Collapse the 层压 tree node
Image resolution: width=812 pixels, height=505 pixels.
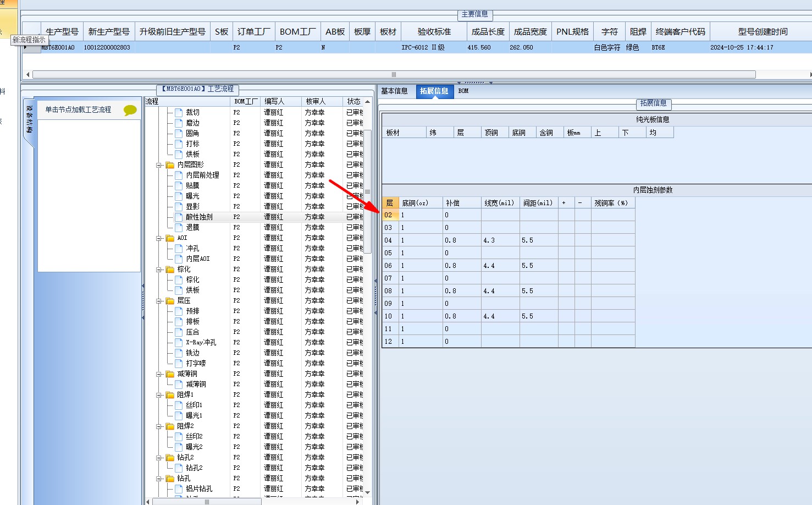158,301
